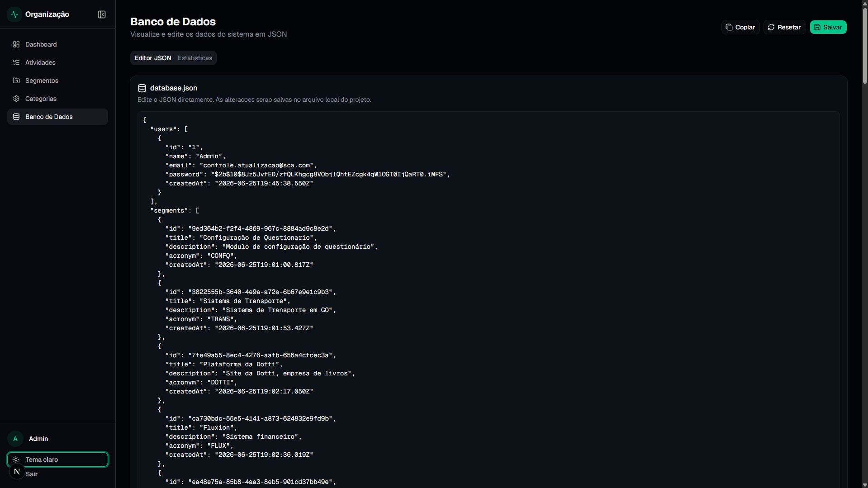Image resolution: width=868 pixels, height=488 pixels.
Task: Open Categorias from the sidebar
Action: [57, 99]
